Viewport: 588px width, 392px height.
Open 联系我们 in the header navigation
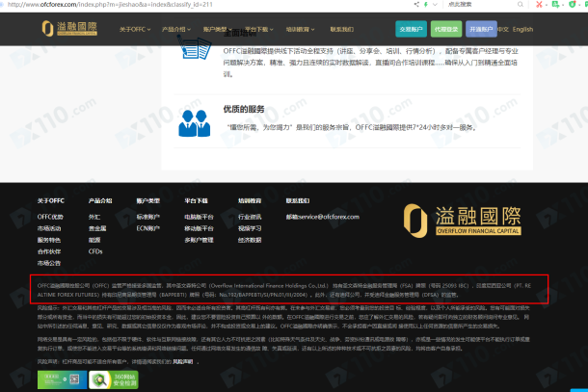[341, 29]
